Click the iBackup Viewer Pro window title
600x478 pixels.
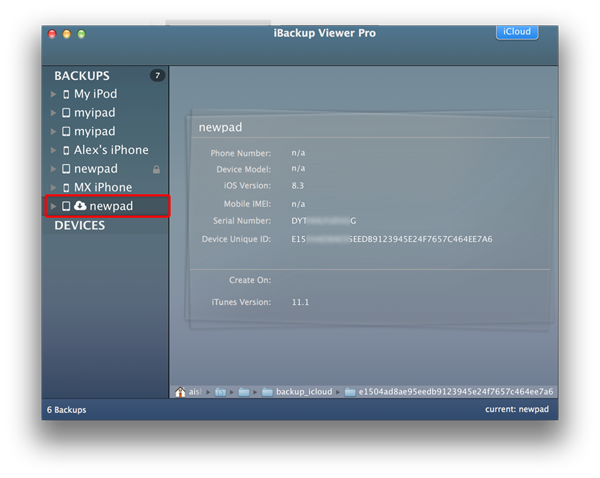click(324, 33)
